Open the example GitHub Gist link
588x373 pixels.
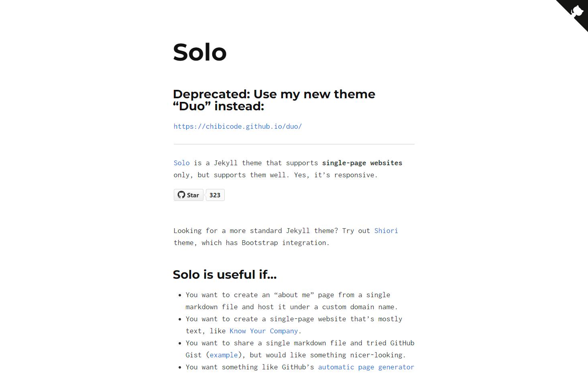tap(223, 355)
